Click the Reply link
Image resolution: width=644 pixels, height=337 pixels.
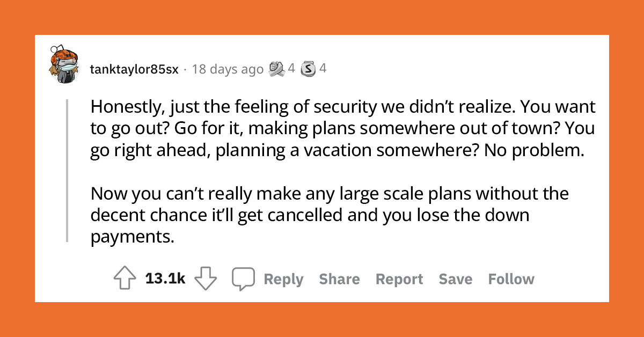point(284,279)
